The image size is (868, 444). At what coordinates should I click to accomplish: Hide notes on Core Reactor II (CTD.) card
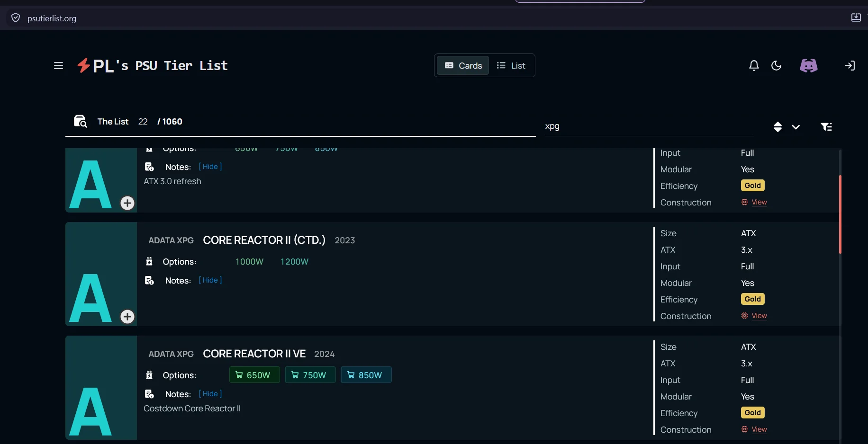[210, 280]
